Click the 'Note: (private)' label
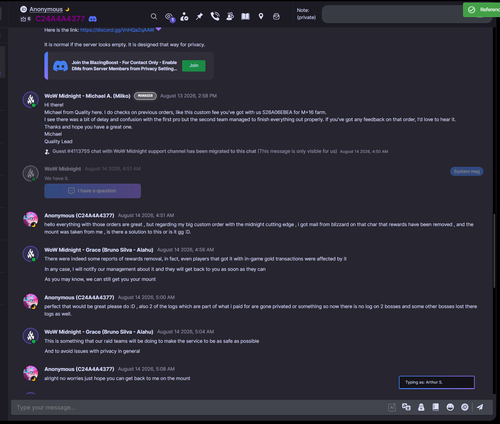 pos(306,14)
